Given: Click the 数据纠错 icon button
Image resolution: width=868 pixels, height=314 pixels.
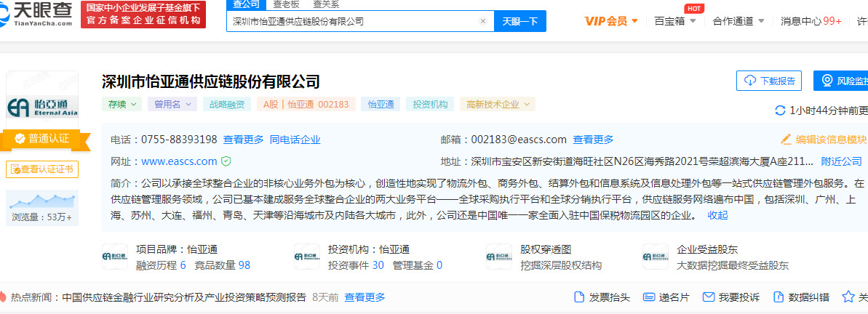Looking at the screenshot, I should [x=801, y=297].
